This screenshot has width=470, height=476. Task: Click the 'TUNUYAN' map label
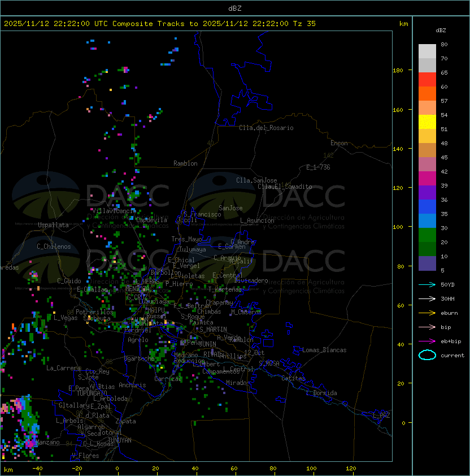pyautogui.click(x=120, y=440)
